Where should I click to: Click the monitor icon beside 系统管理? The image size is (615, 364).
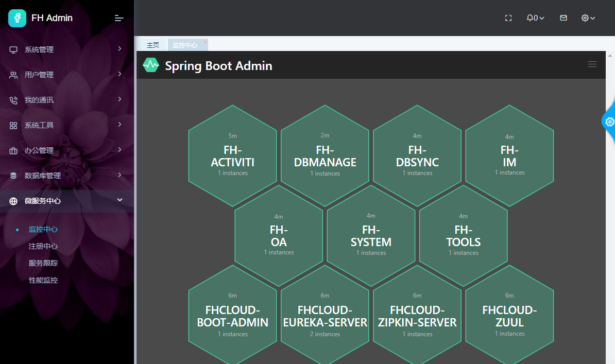[x=13, y=50]
